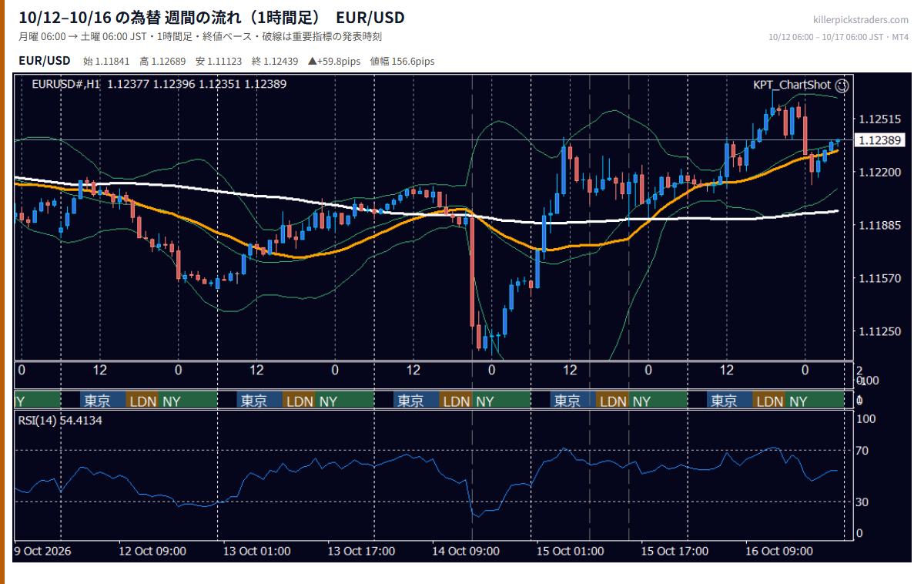Click the 1.11250 price axis label
The image size is (924, 584).
[879, 331]
